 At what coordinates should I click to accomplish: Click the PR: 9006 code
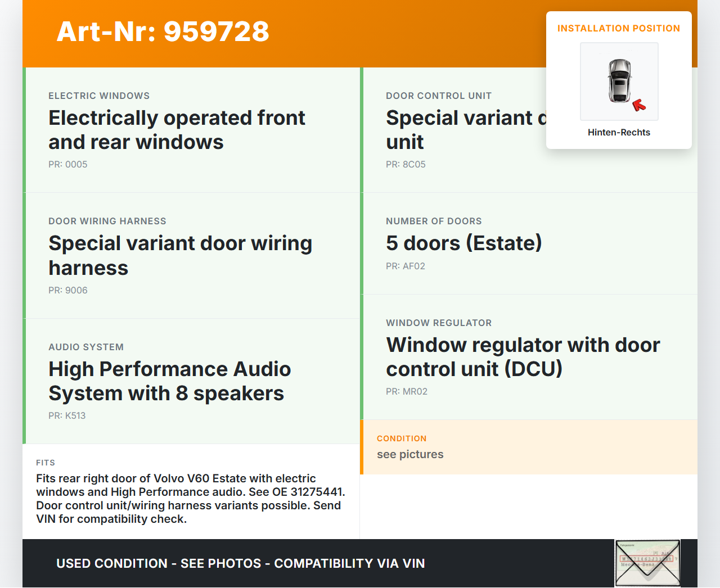click(x=68, y=291)
